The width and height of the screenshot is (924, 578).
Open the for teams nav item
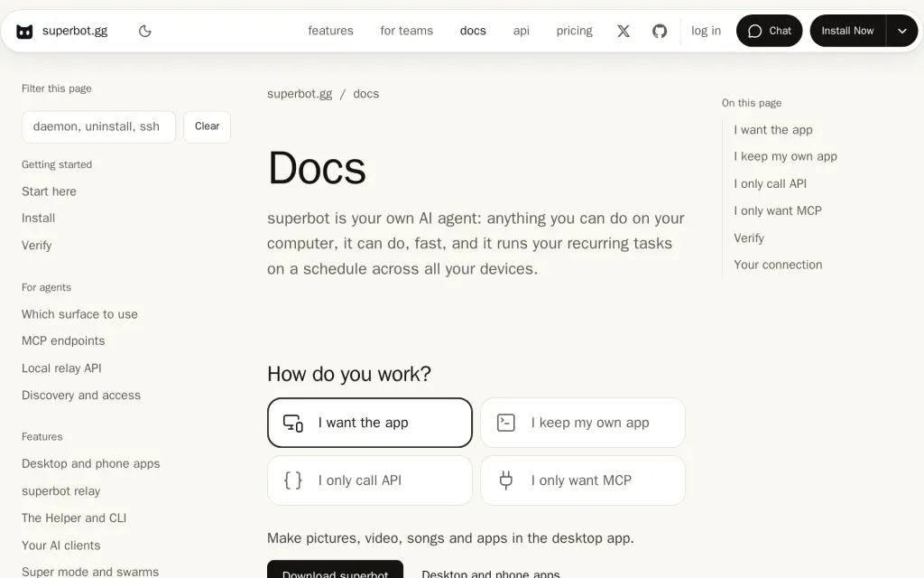pyautogui.click(x=407, y=31)
